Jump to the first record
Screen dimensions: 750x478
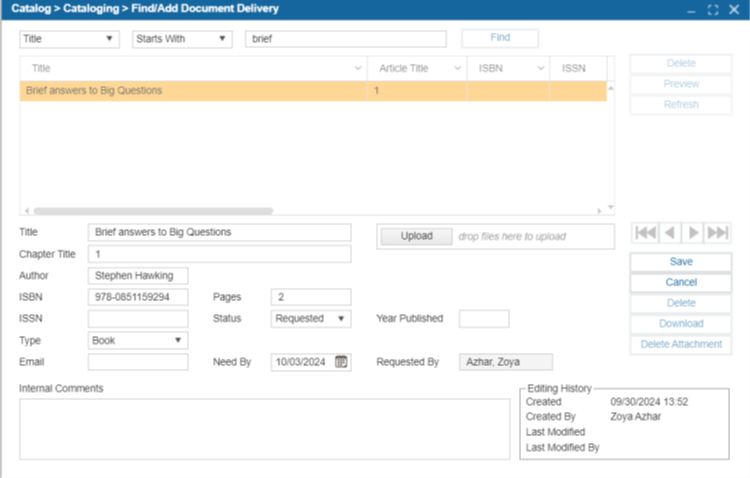tap(646, 233)
